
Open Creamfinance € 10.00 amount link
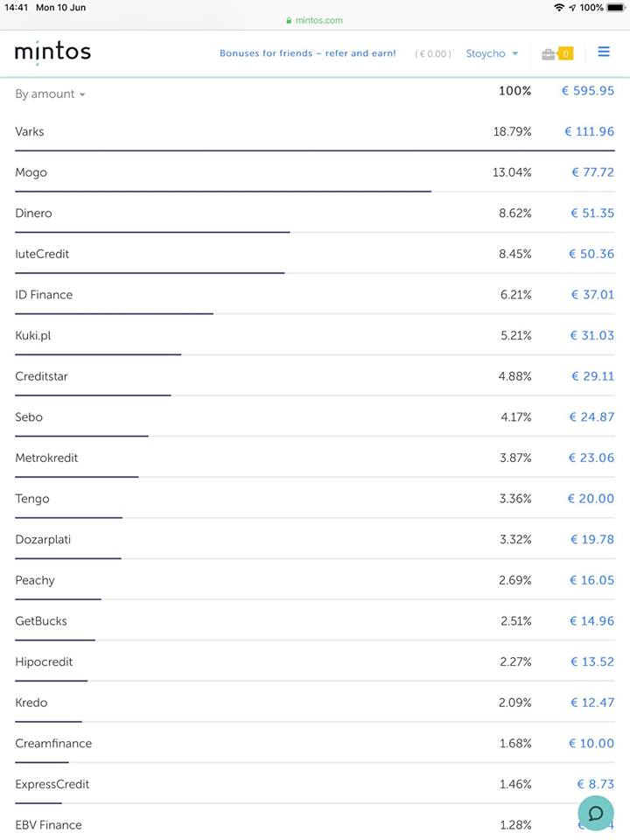tap(591, 744)
